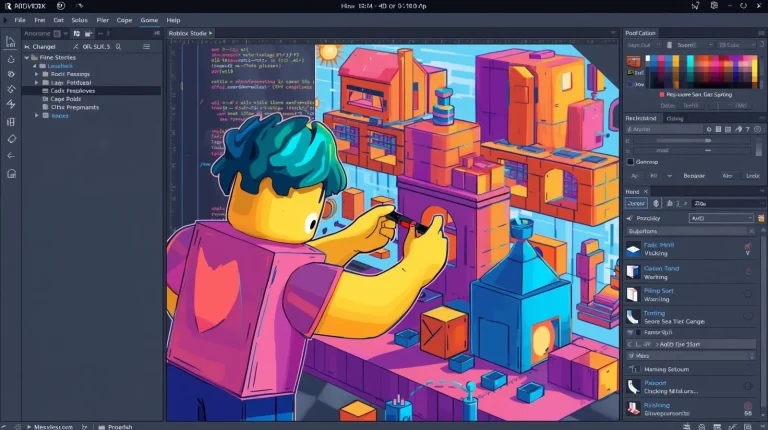Click the Zanper button in Hend panel
The height and width of the screenshot is (430, 768).
tap(636, 203)
